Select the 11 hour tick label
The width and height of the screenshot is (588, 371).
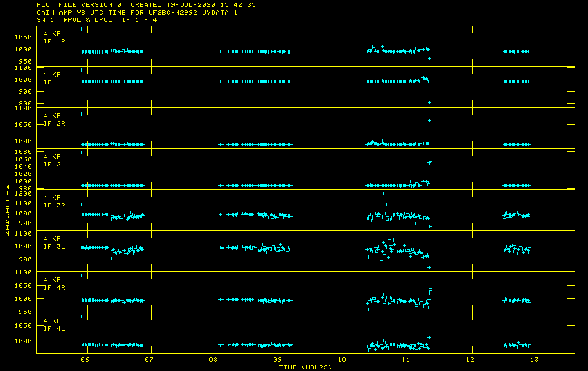tap(406, 359)
